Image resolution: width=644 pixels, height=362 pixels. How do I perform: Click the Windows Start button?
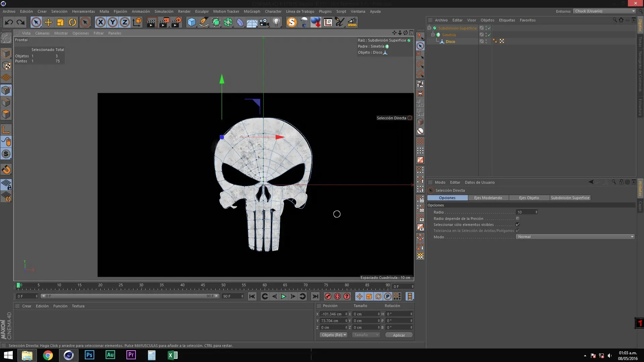8,355
